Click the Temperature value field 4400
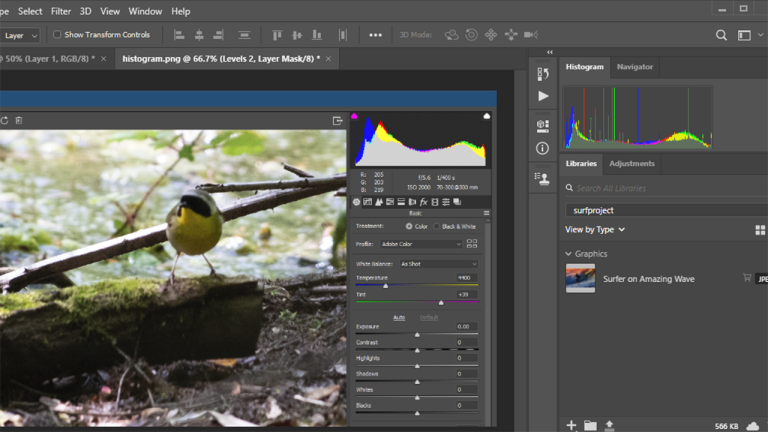 464,278
